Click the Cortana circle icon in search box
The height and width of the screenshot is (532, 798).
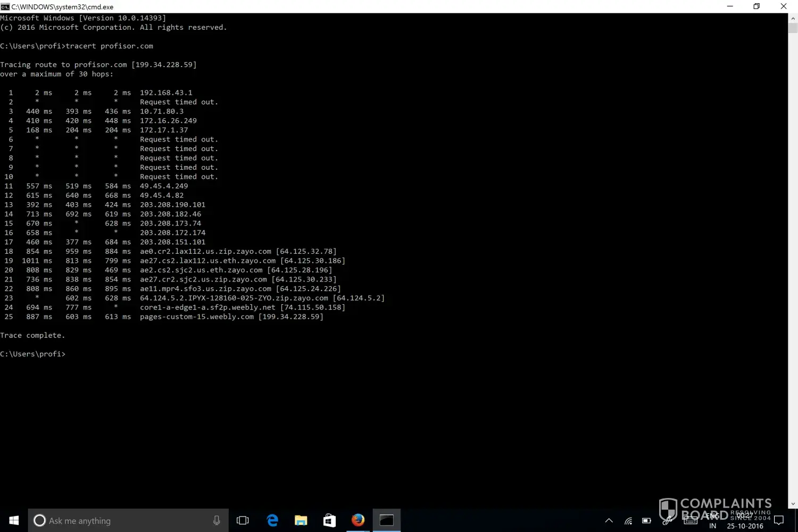[x=39, y=520]
